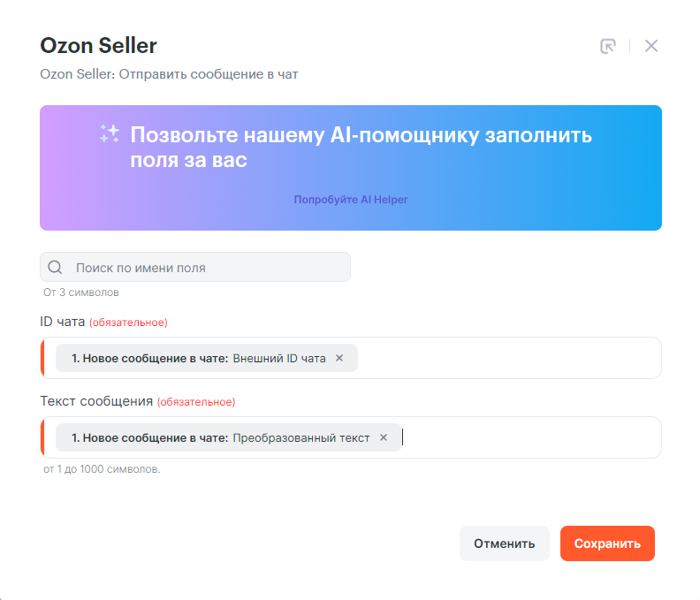This screenshot has width=700, height=600.
Task: Click the Текст сообщения field label
Action: coord(97,401)
